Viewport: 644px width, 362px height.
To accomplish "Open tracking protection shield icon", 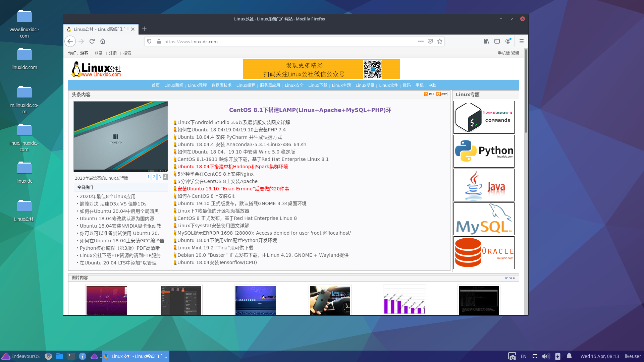I will (x=149, y=41).
